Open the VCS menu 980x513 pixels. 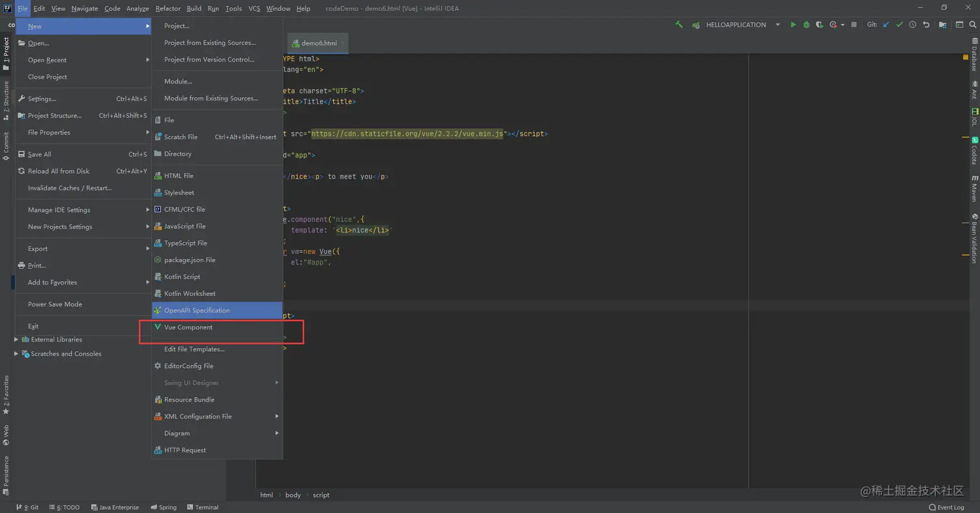(254, 8)
